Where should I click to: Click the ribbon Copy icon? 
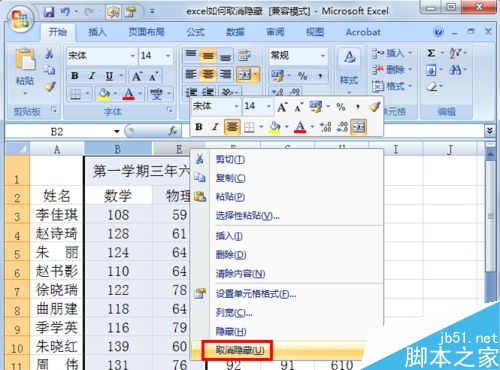[x=50, y=70]
